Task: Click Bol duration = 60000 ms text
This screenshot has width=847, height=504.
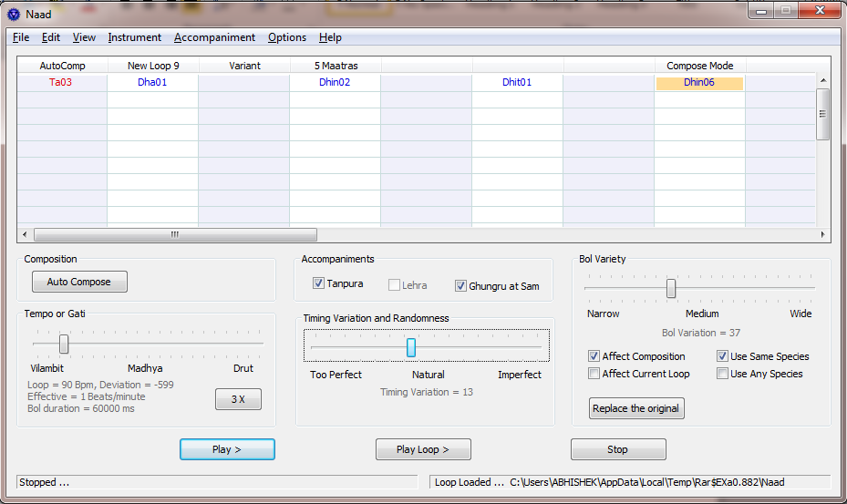Action: (x=81, y=408)
